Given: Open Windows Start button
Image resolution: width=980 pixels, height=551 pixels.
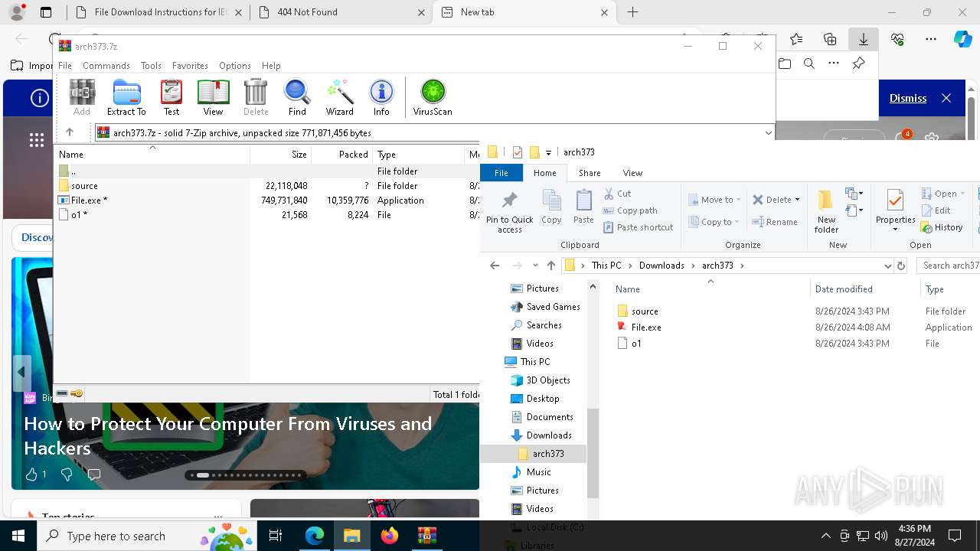Looking at the screenshot, I should click(18, 536).
